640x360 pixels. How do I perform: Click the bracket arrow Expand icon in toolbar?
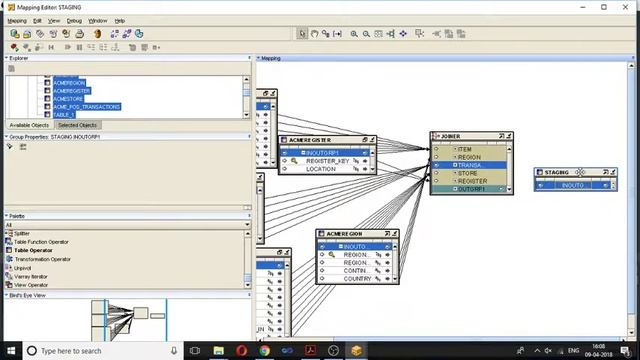337,34
